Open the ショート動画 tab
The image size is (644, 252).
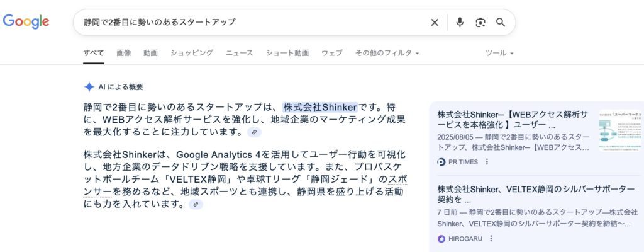287,53
